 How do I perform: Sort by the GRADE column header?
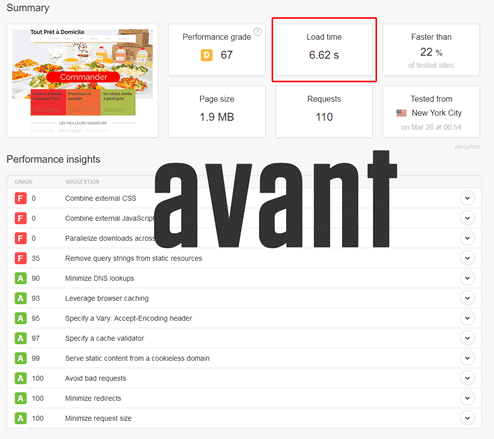[24, 182]
